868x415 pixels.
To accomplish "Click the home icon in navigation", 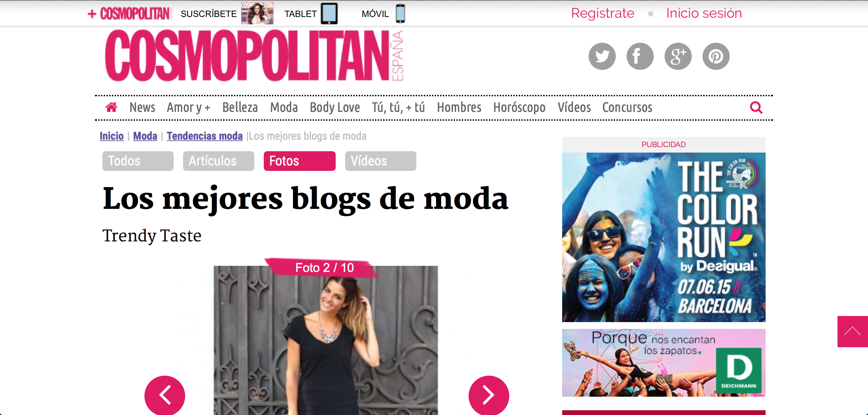I will (x=111, y=107).
